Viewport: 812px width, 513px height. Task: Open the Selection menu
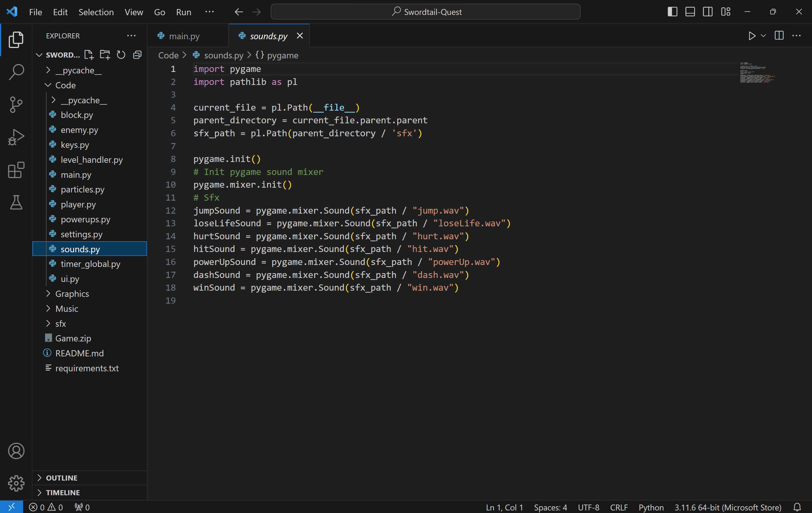(x=96, y=12)
